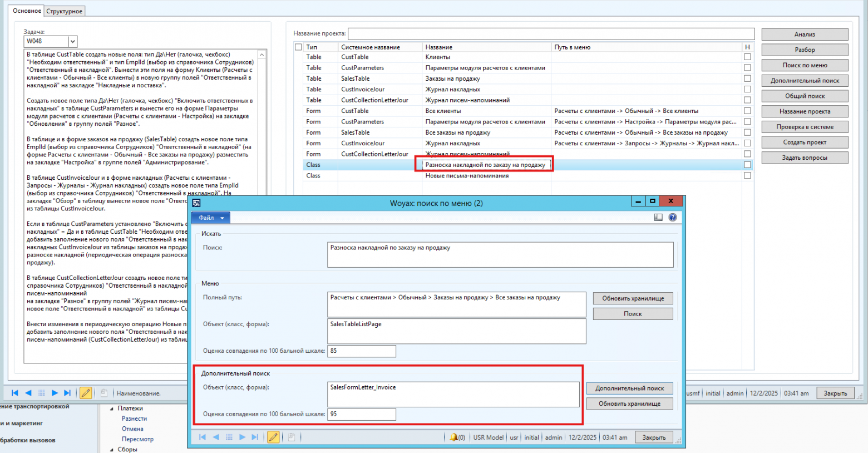Open notifications bell in dialog status bar

tap(454, 437)
